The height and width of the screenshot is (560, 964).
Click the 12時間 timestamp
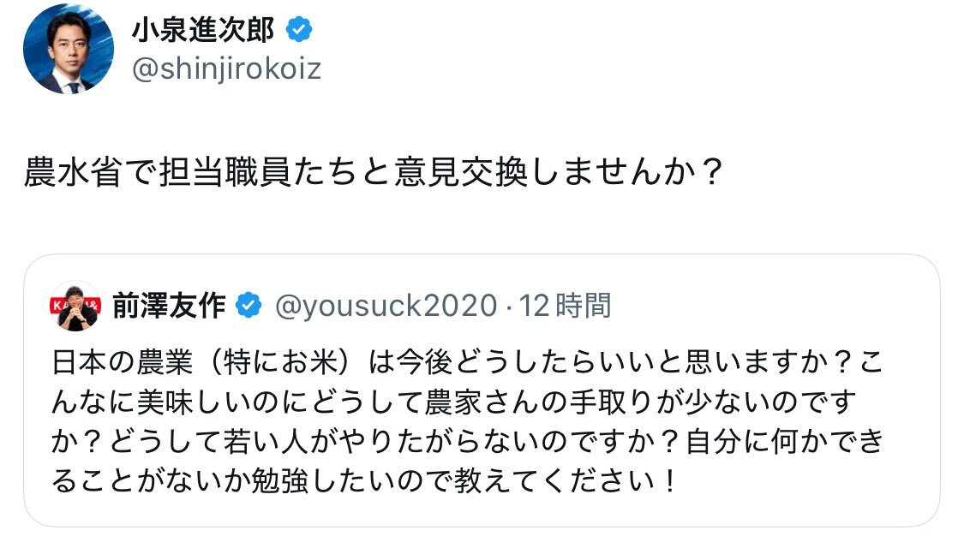click(565, 306)
